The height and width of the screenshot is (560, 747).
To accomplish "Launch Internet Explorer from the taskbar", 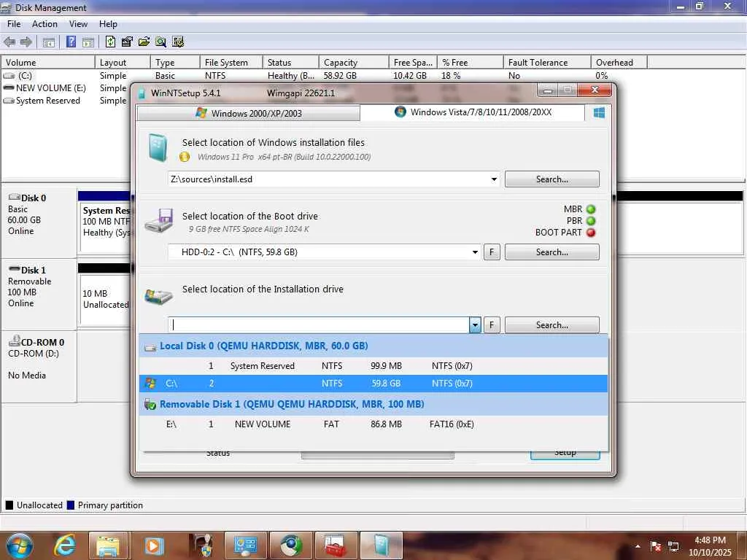I will [x=65, y=545].
